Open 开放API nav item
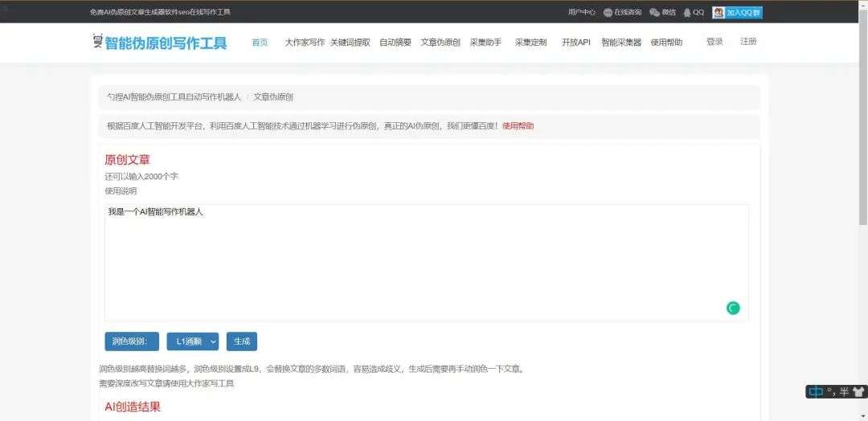The image size is (868, 421). click(575, 42)
